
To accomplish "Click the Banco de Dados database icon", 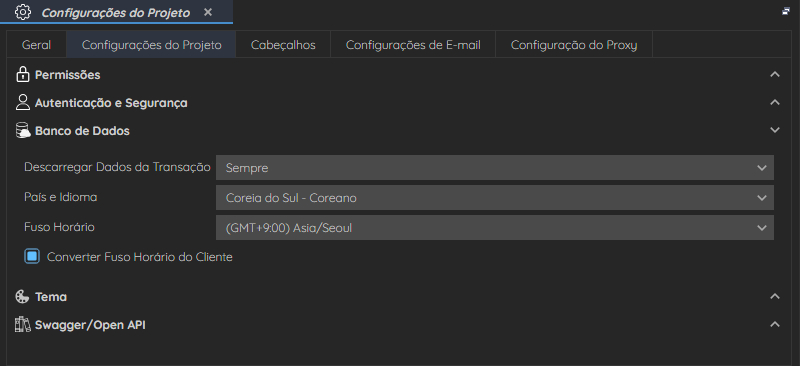I will 23,131.
